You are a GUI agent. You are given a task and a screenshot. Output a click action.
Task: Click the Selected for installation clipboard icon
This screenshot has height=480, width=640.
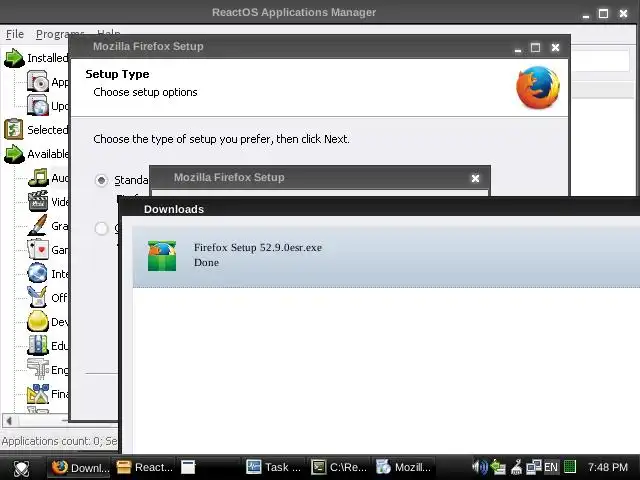tap(14, 129)
